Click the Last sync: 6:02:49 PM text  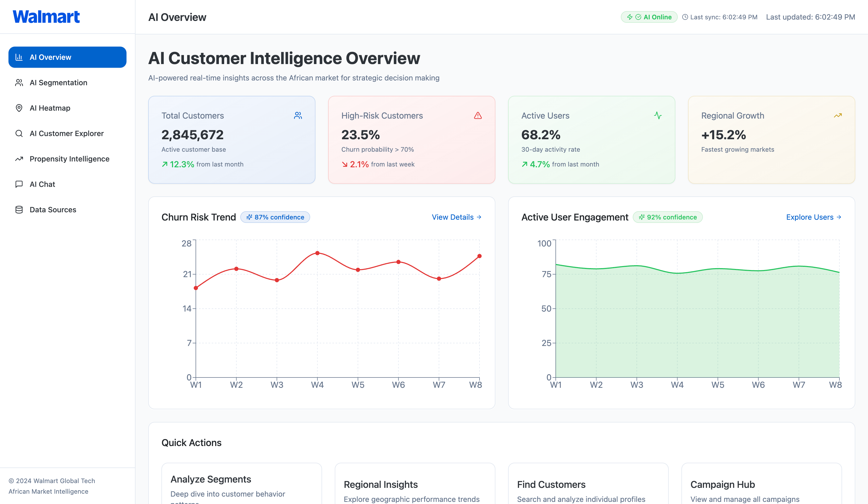724,17
